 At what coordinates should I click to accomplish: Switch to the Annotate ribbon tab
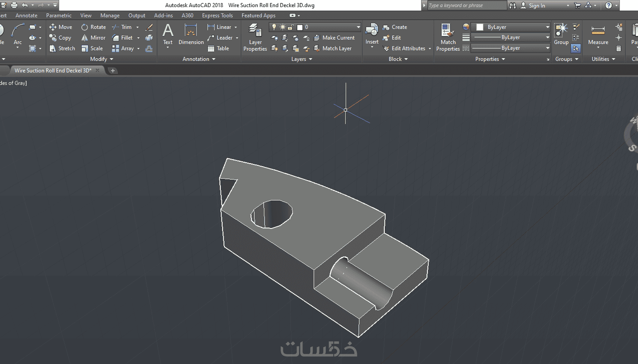[x=26, y=15]
